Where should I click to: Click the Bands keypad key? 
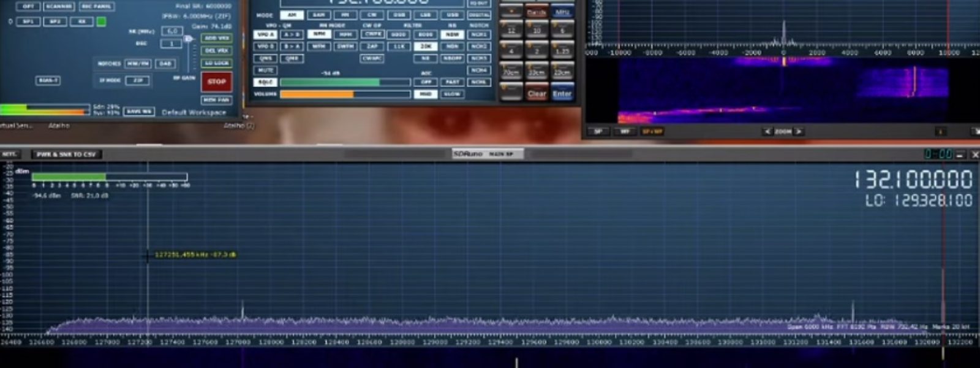(537, 12)
